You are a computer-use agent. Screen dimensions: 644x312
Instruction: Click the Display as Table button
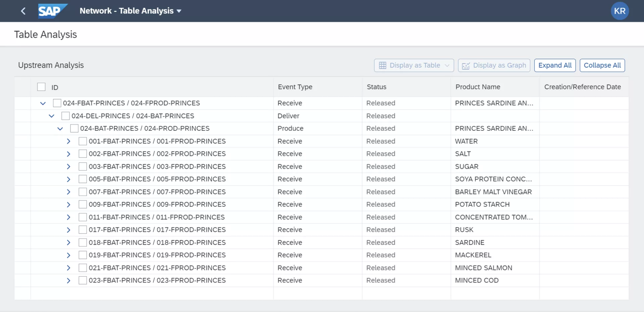414,65
